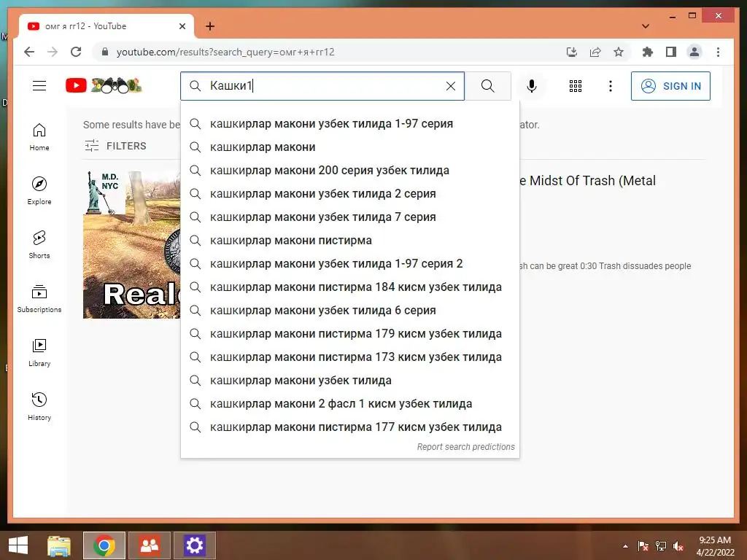Start voice search with the microphone
747x560 pixels.
(x=532, y=86)
